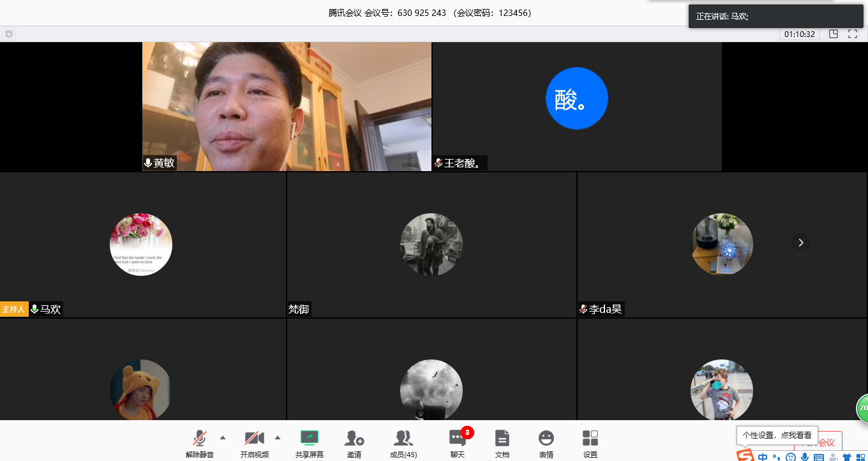Open the Emoji (表情) reactions
The image size is (868, 461).
(x=546, y=439)
